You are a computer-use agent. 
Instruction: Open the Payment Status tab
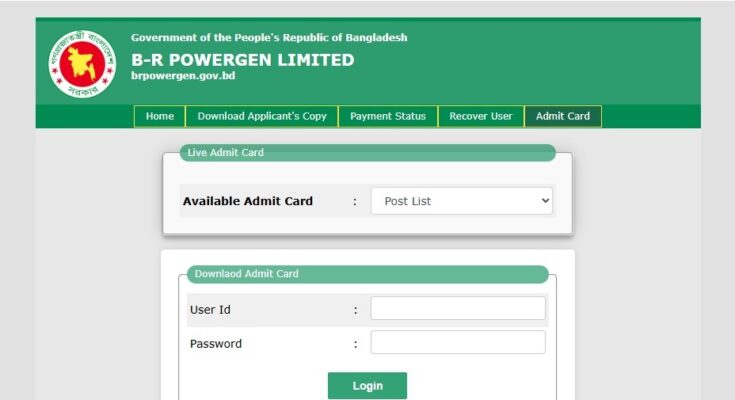pos(387,116)
